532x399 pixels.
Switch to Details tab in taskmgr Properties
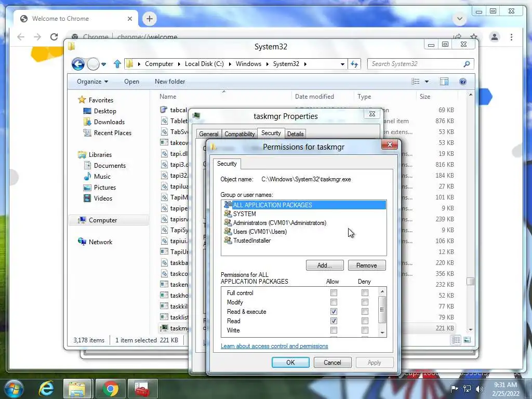click(x=295, y=134)
